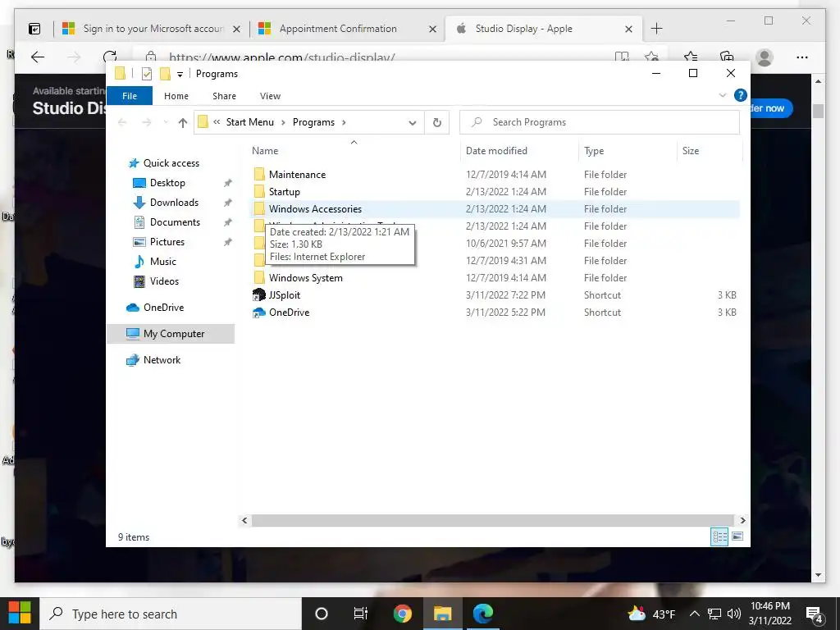Viewport: 840px width, 630px height.
Task: Go up one folder level
Action: pyautogui.click(x=183, y=123)
